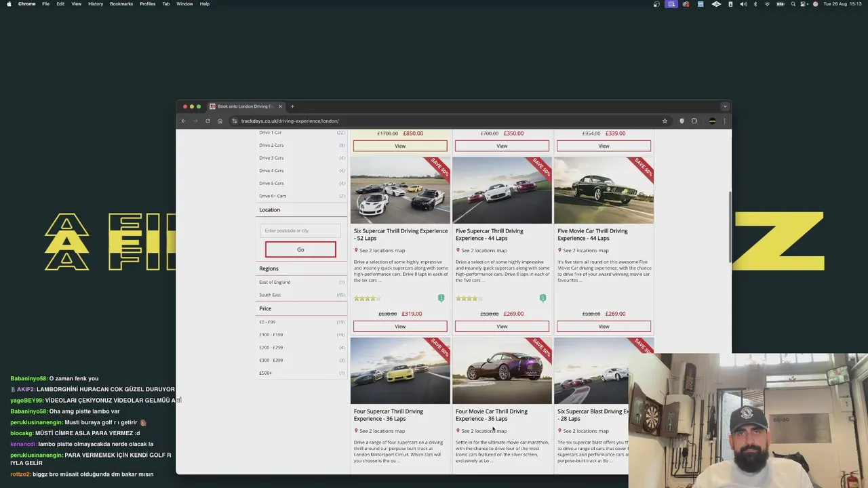Click the page vertical scrollbar
The height and width of the screenshot is (488, 868).
(730, 227)
